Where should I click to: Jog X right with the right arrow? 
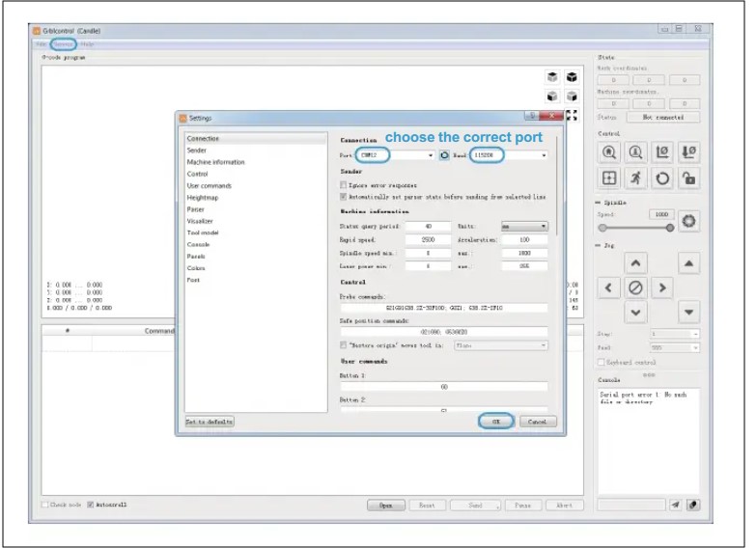(662, 288)
